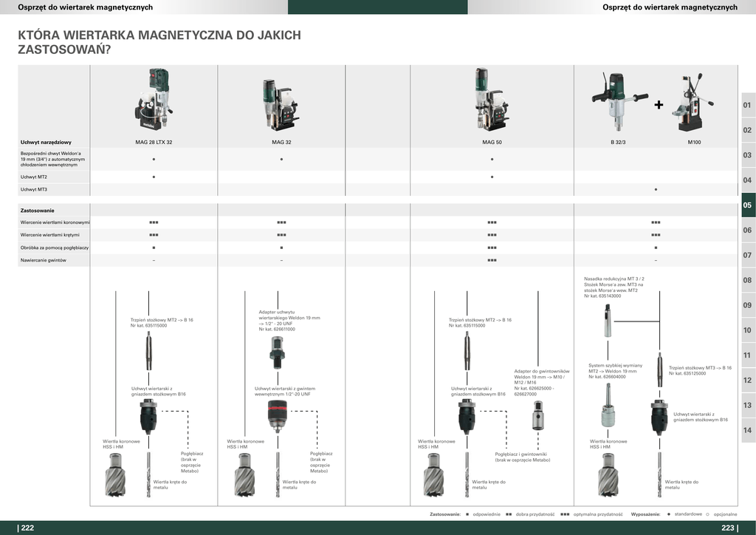Click page number 222 in the footer

(x=27, y=528)
